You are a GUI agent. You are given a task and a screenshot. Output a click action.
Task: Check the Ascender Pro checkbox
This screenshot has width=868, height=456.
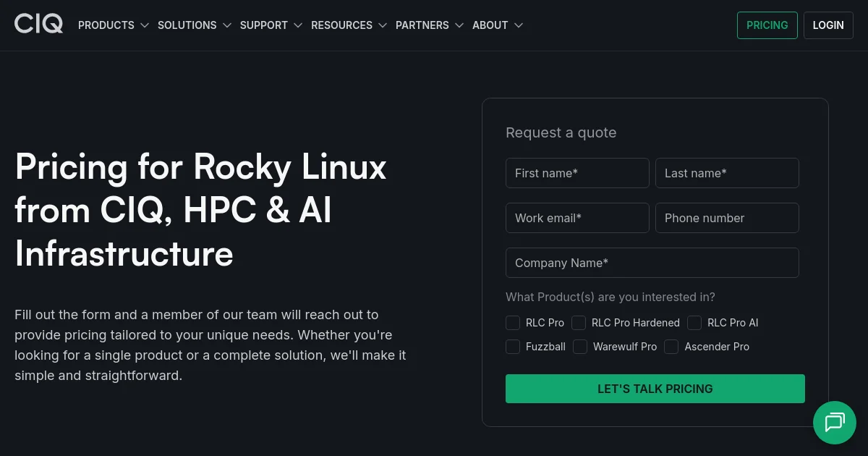(671, 347)
